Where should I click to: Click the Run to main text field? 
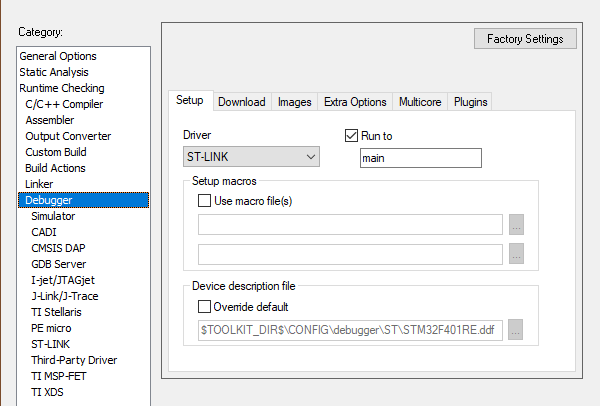coord(420,158)
